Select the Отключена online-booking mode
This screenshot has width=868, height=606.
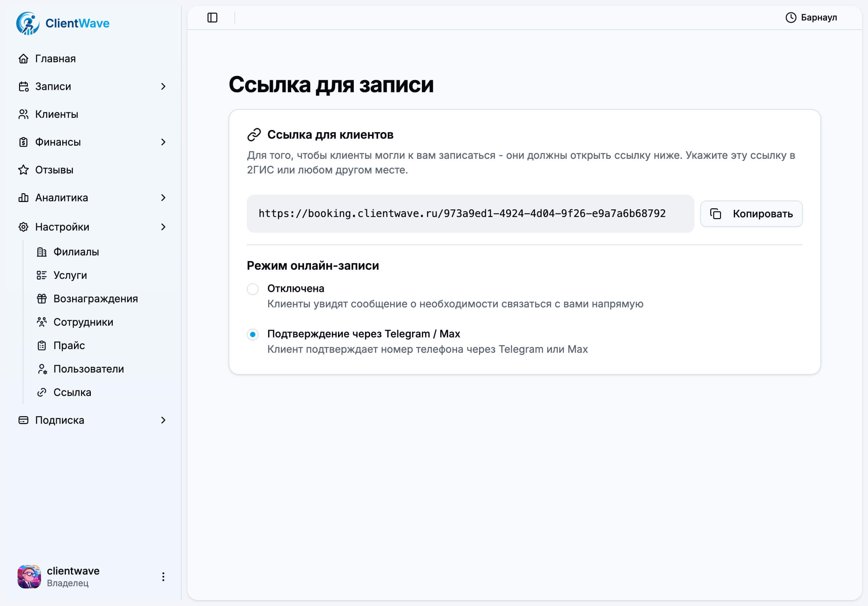coord(253,289)
